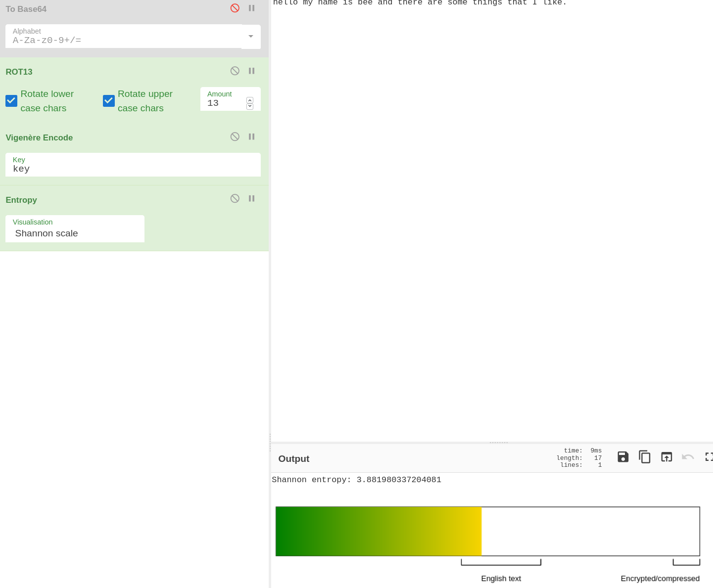This screenshot has height=588, width=713.
Task: Click the input text area
Action: click(x=492, y=220)
